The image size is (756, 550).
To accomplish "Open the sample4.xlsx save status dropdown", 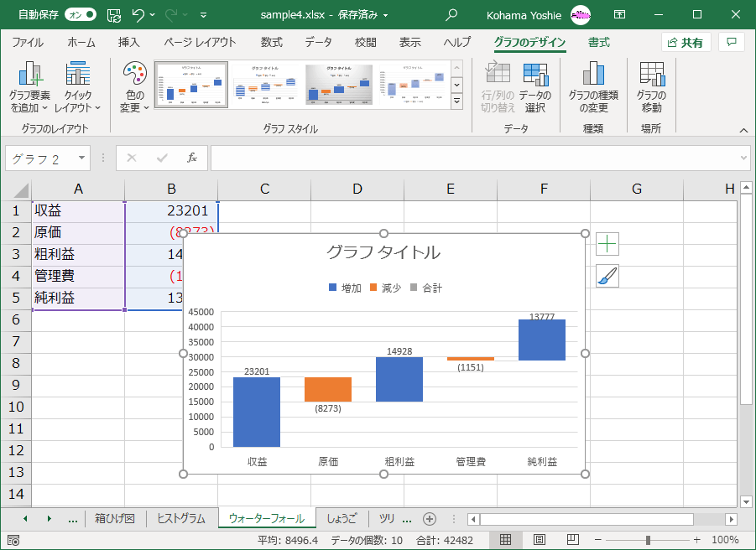I will pyautogui.click(x=386, y=15).
